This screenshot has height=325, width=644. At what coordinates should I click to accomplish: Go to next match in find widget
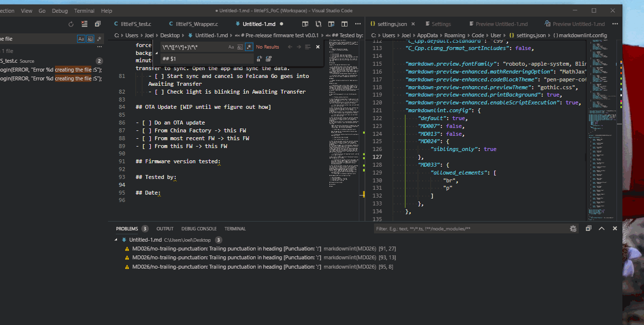[298, 47]
